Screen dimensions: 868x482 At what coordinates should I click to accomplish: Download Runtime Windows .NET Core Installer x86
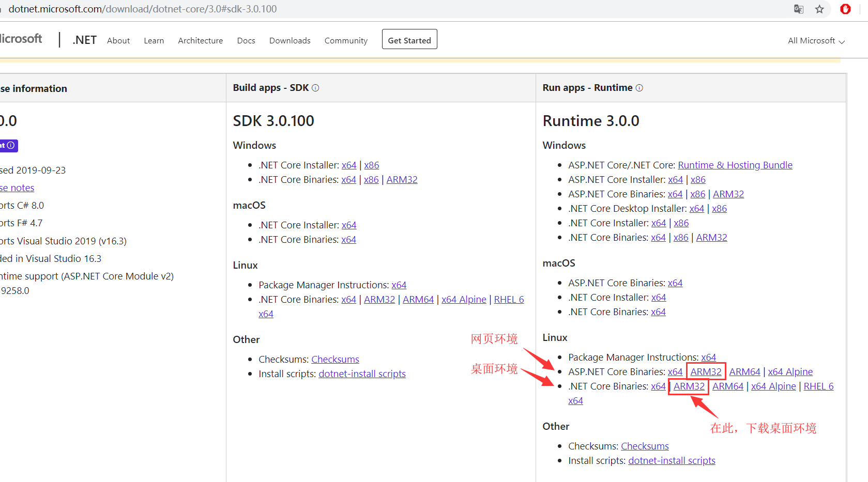point(681,223)
